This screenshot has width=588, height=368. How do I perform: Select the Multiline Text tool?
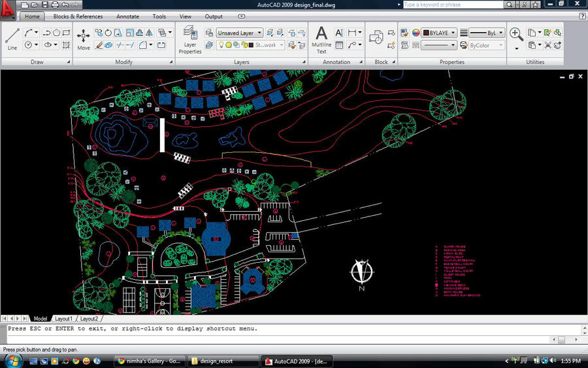321,40
